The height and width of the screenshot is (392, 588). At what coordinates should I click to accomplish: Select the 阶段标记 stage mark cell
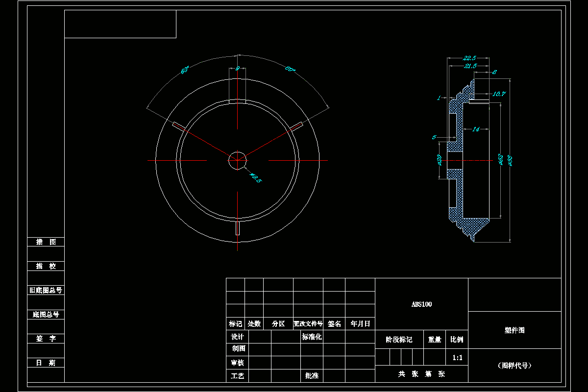point(399,339)
